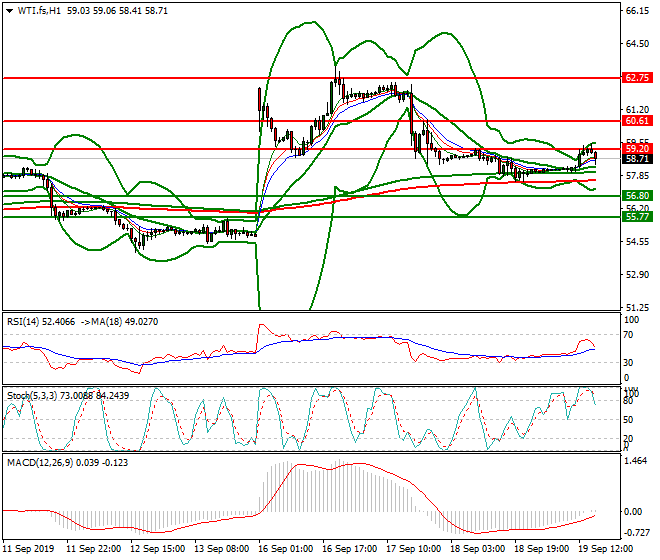
Task: Click the WTI.fs,H1 symbol title text
Action: coord(39,11)
